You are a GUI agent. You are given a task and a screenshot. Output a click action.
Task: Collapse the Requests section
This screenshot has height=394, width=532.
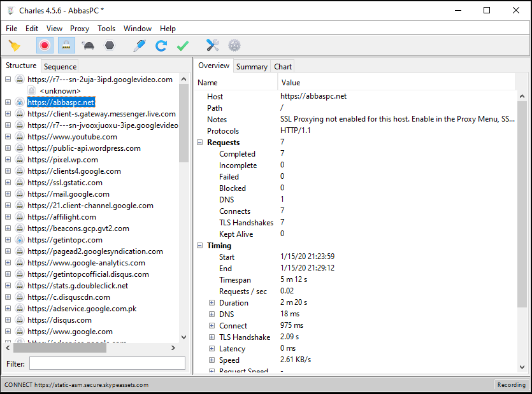coord(200,143)
